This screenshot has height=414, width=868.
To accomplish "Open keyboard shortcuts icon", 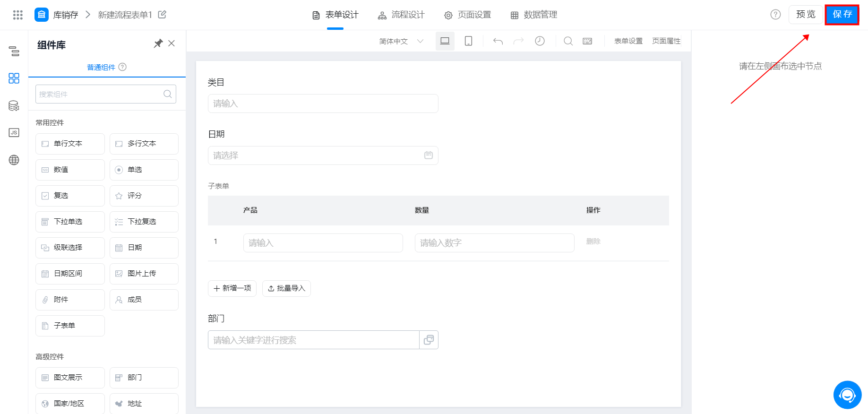I will (587, 41).
